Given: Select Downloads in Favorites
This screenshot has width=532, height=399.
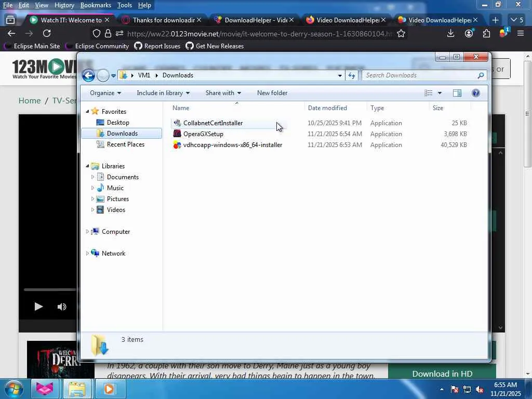Looking at the screenshot, I should [122, 134].
